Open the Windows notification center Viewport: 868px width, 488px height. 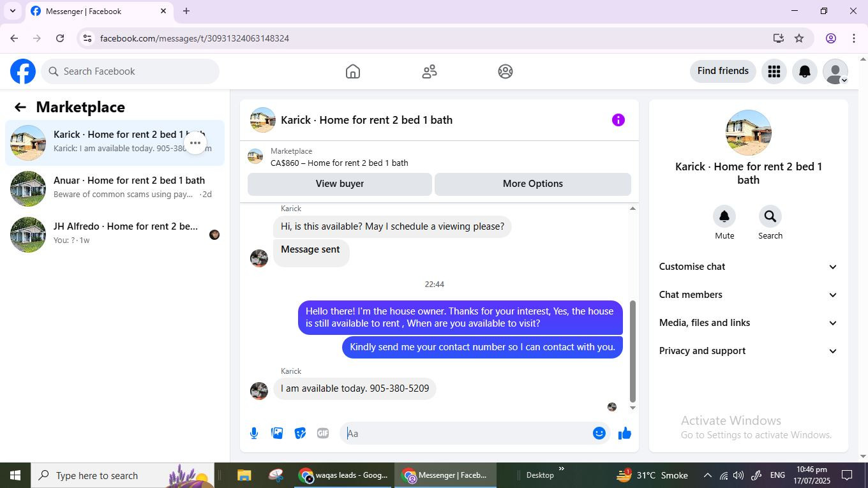click(x=847, y=475)
